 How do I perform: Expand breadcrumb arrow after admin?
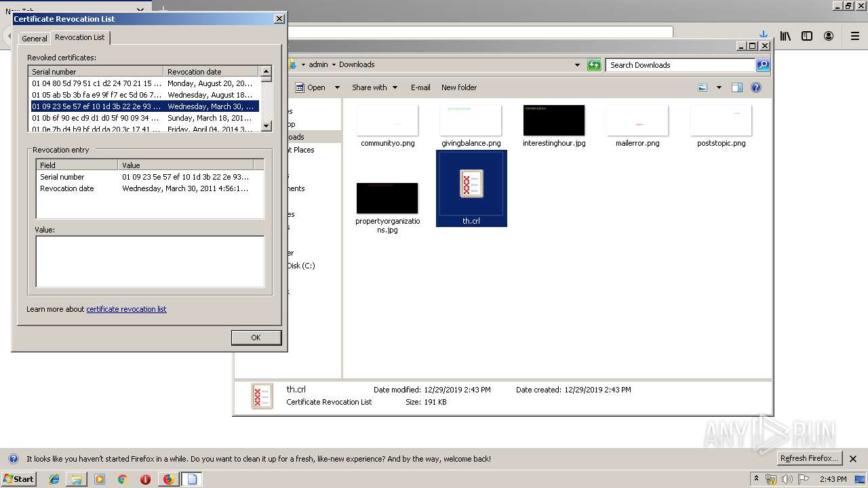[333, 65]
